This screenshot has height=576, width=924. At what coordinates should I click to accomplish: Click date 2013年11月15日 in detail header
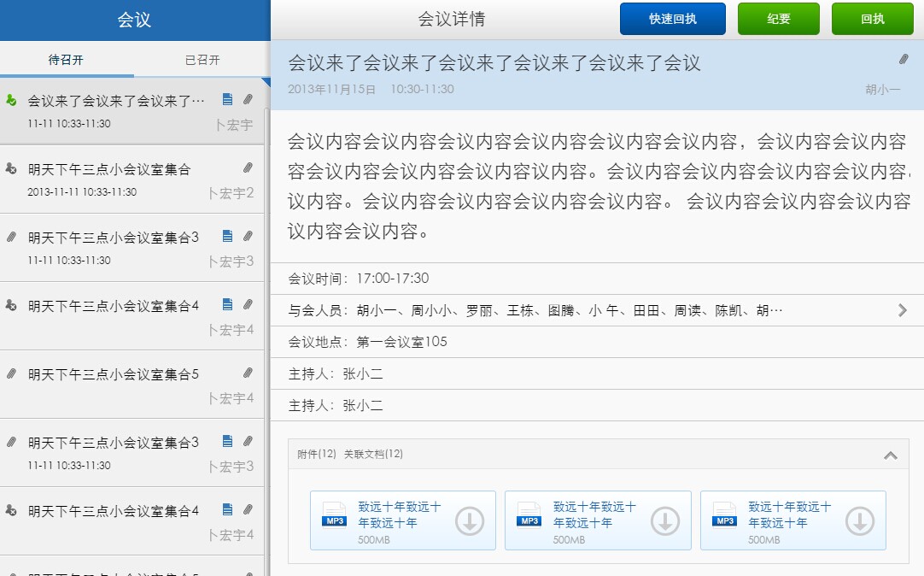(331, 89)
